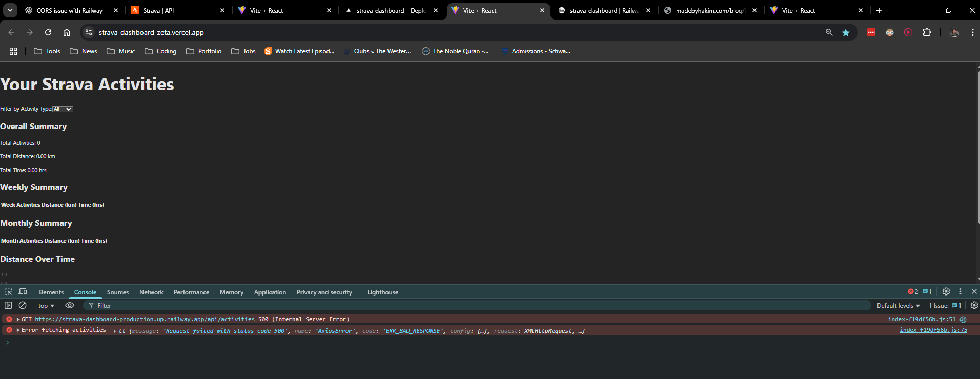Open the Privacy and security tab
Image resolution: width=980 pixels, height=379 pixels.
click(324, 292)
